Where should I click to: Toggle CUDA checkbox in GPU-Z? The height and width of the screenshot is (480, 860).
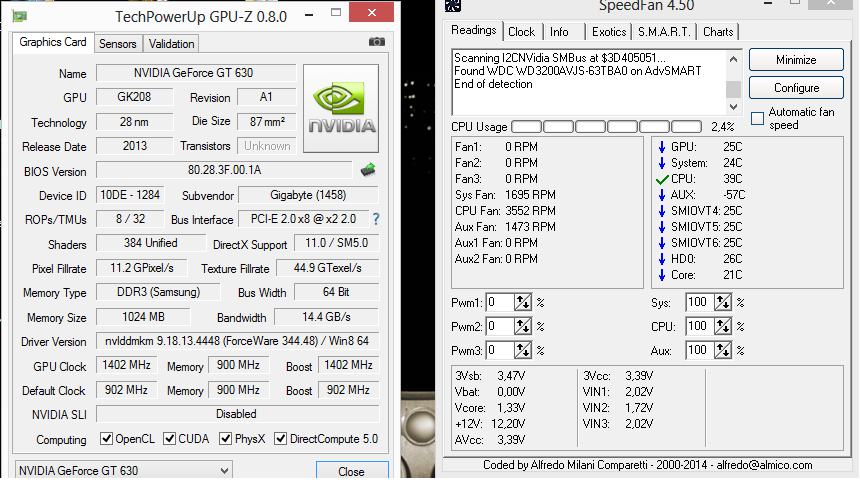(169, 439)
